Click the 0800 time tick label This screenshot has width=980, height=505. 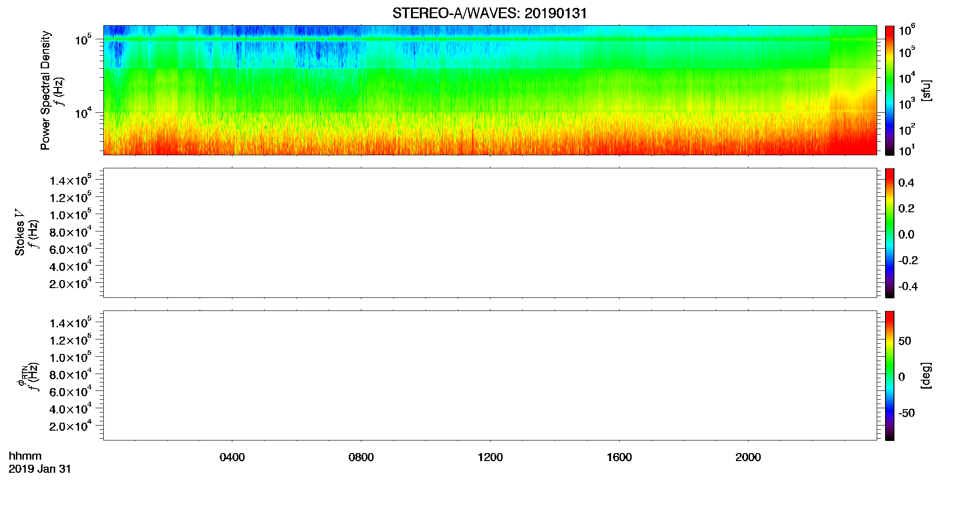coord(361,457)
